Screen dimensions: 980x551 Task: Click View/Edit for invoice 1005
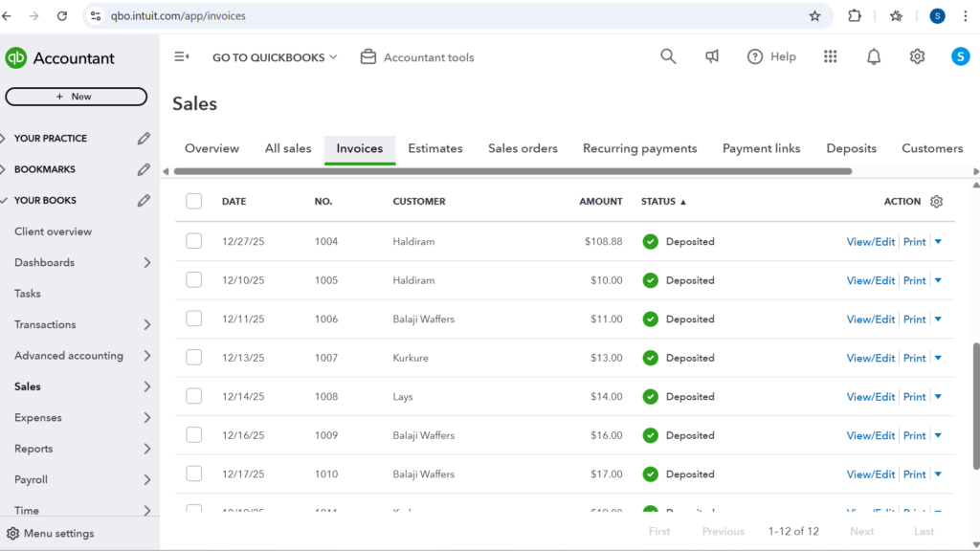click(870, 280)
